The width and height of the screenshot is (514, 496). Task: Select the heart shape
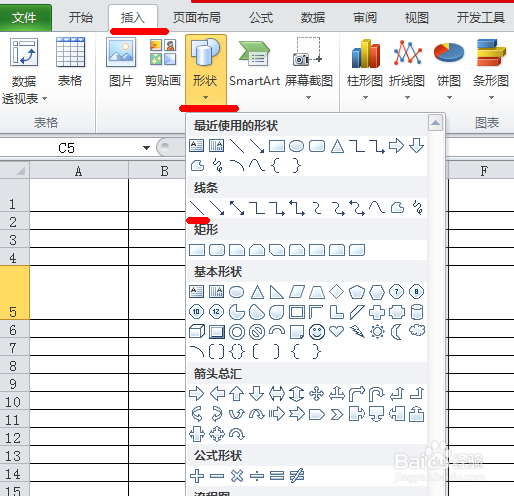(x=337, y=331)
